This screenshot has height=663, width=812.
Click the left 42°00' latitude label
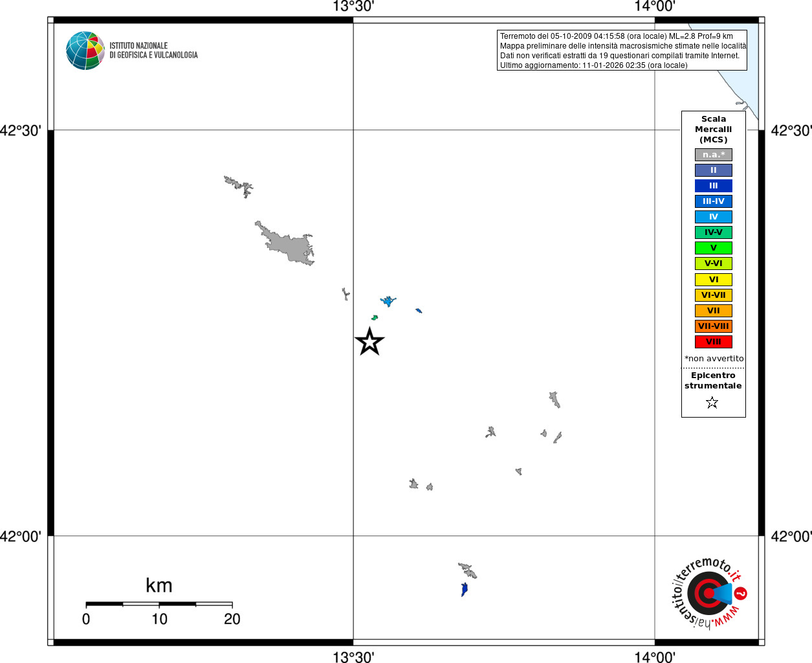(20, 537)
